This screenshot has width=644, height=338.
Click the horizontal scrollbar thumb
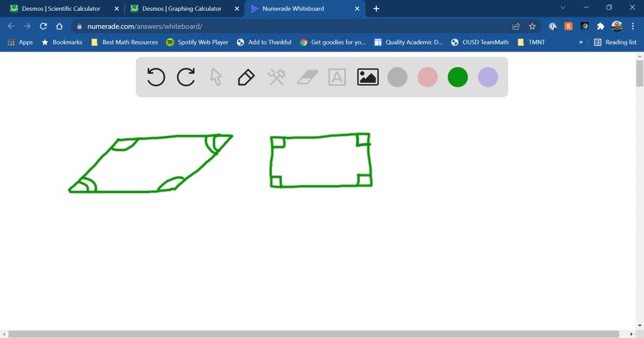tap(313, 334)
